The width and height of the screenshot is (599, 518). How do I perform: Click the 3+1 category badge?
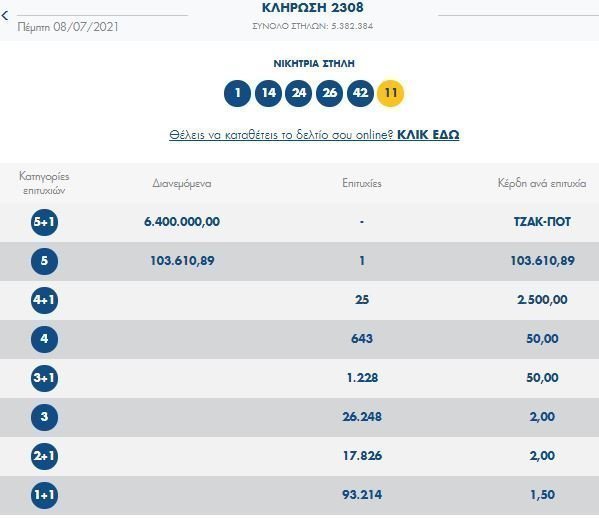click(44, 378)
